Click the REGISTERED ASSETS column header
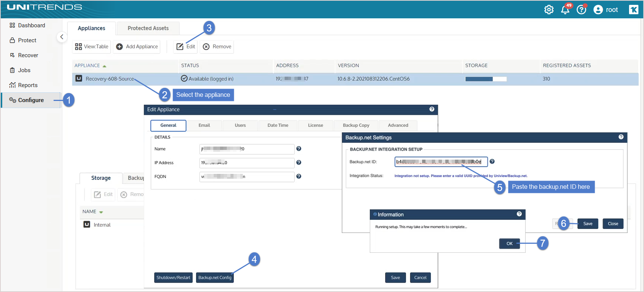 [x=567, y=65]
